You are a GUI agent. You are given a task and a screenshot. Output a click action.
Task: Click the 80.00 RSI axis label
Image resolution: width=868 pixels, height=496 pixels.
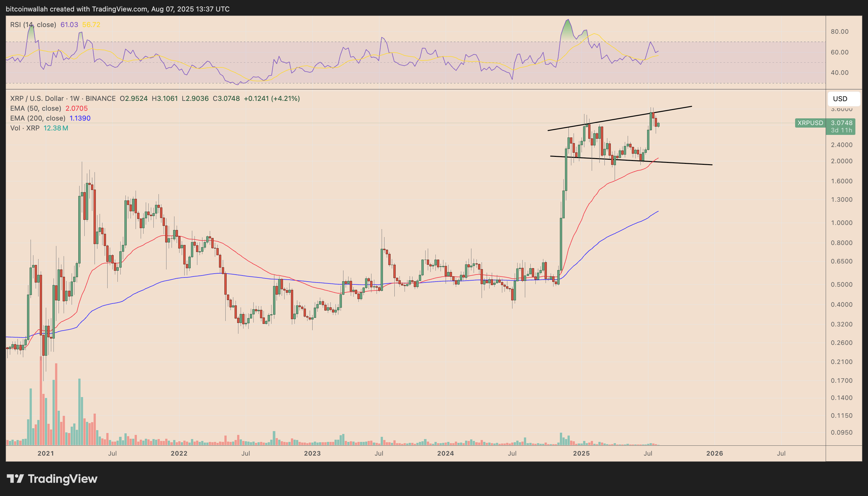pyautogui.click(x=840, y=32)
